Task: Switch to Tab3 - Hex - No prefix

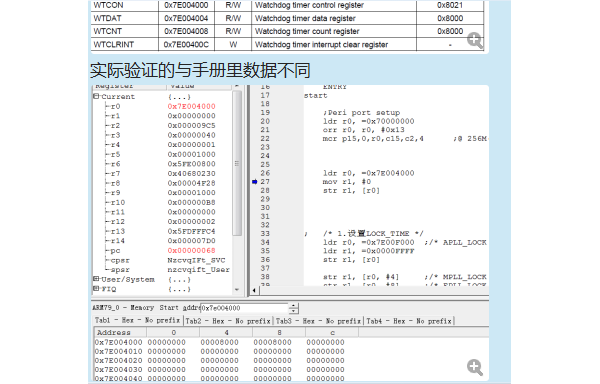Action: tap(318, 321)
